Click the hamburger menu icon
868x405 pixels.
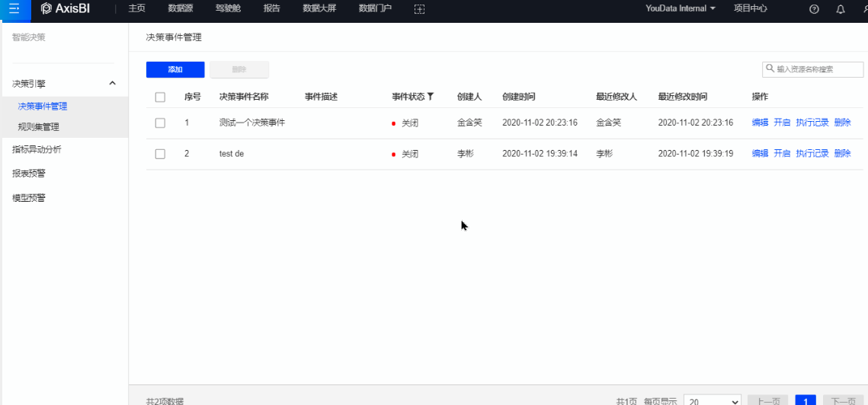tap(14, 9)
